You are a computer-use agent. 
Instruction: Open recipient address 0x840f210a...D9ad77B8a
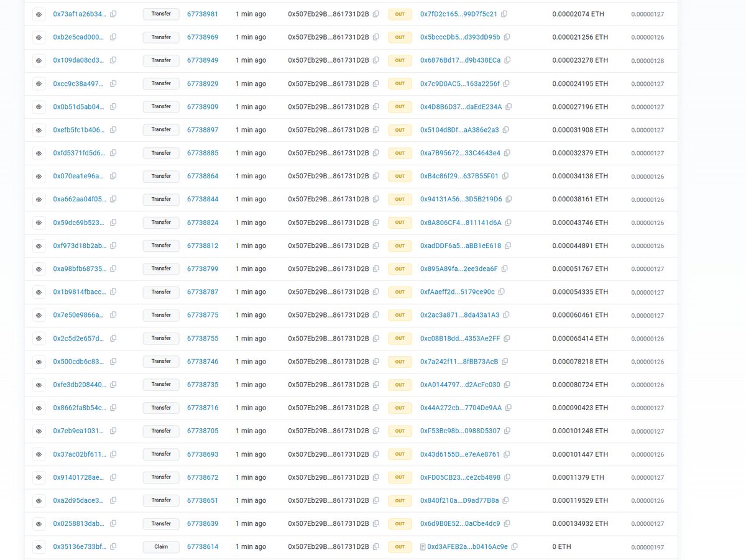[459, 500]
